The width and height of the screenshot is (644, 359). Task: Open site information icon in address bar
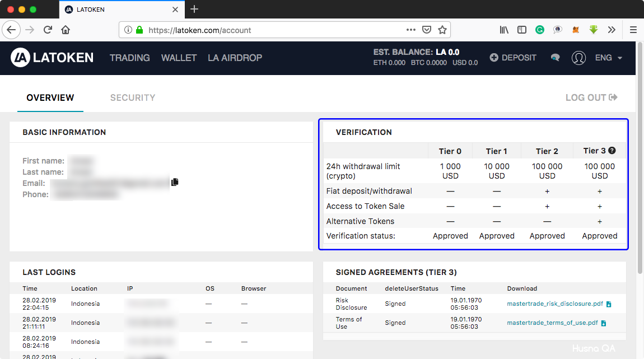click(x=128, y=30)
